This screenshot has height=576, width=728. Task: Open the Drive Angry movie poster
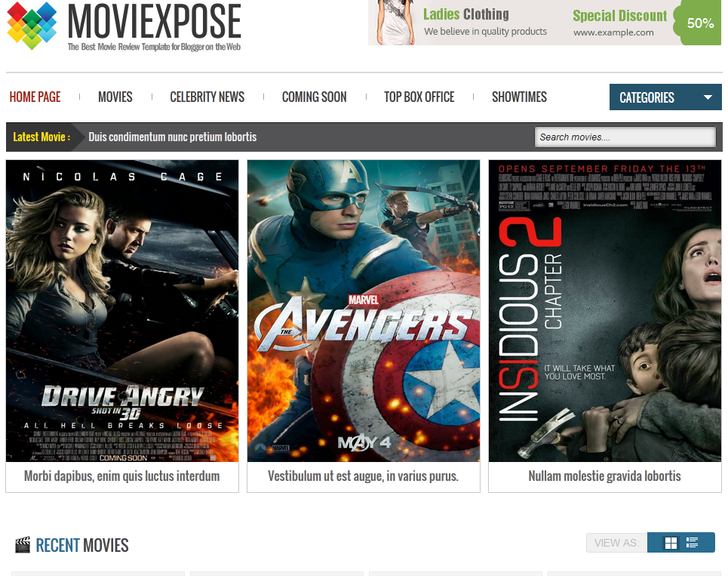[x=122, y=311]
